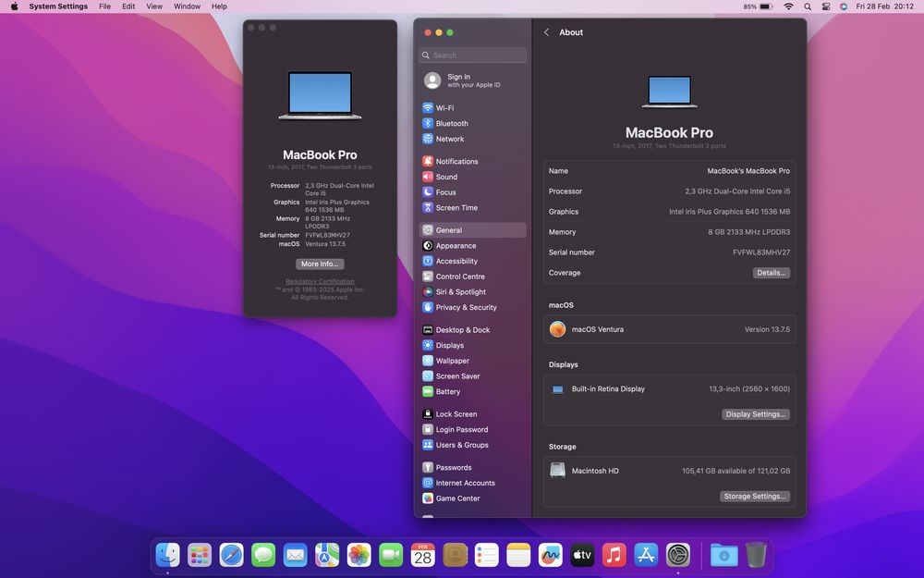Open Storage Settings button
The height and width of the screenshot is (578, 924).
(x=755, y=496)
